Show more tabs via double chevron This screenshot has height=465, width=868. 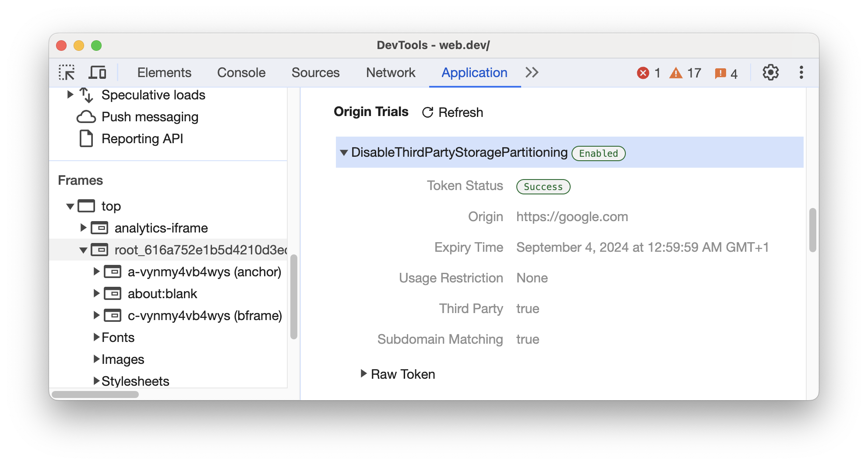(532, 72)
